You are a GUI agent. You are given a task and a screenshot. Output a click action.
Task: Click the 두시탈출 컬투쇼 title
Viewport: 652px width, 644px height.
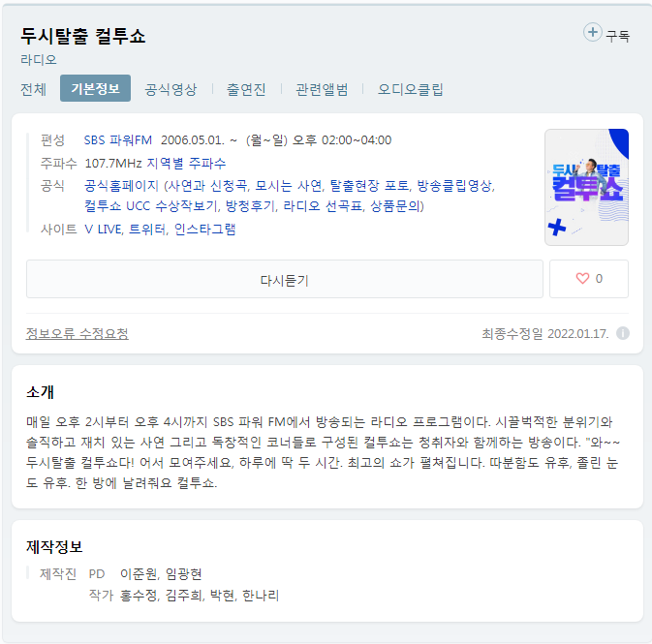click(x=83, y=36)
